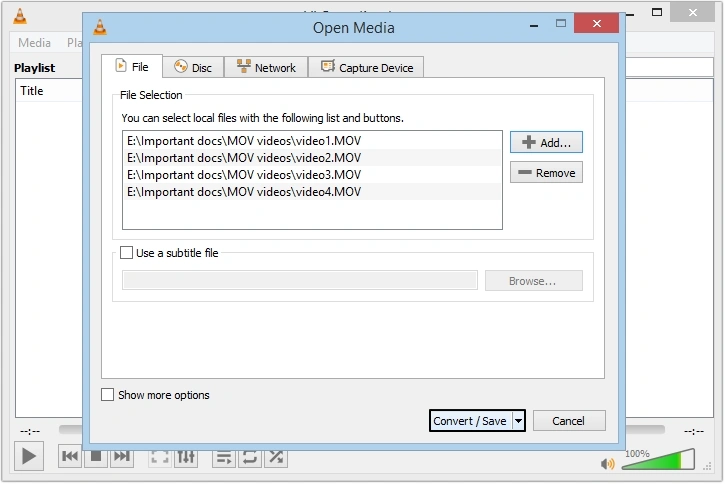725x484 pixels.
Task: Click the elapsed time label on the left
Action: [x=30, y=432]
